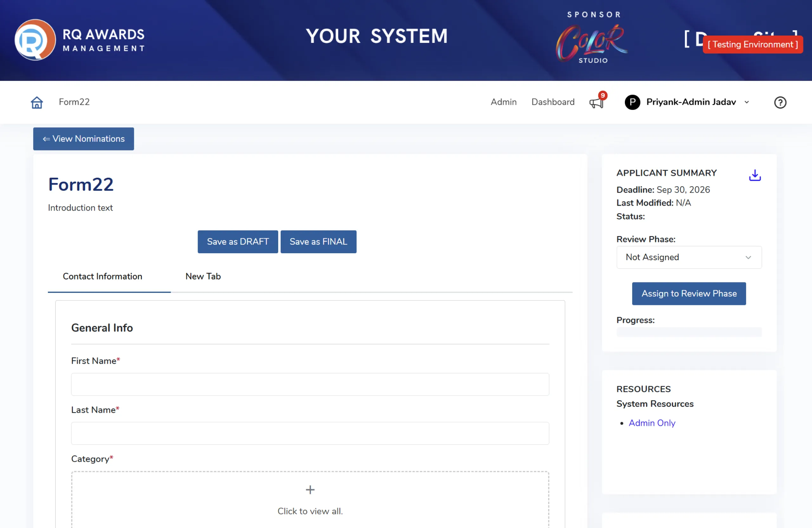This screenshot has width=812, height=528.
Task: Focus the Last Name input field
Action: click(x=310, y=433)
